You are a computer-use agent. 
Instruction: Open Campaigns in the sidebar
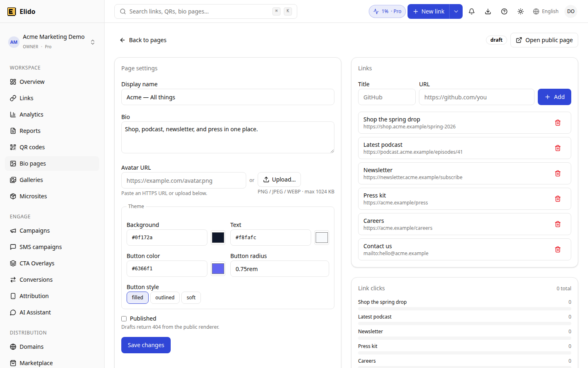point(52,231)
